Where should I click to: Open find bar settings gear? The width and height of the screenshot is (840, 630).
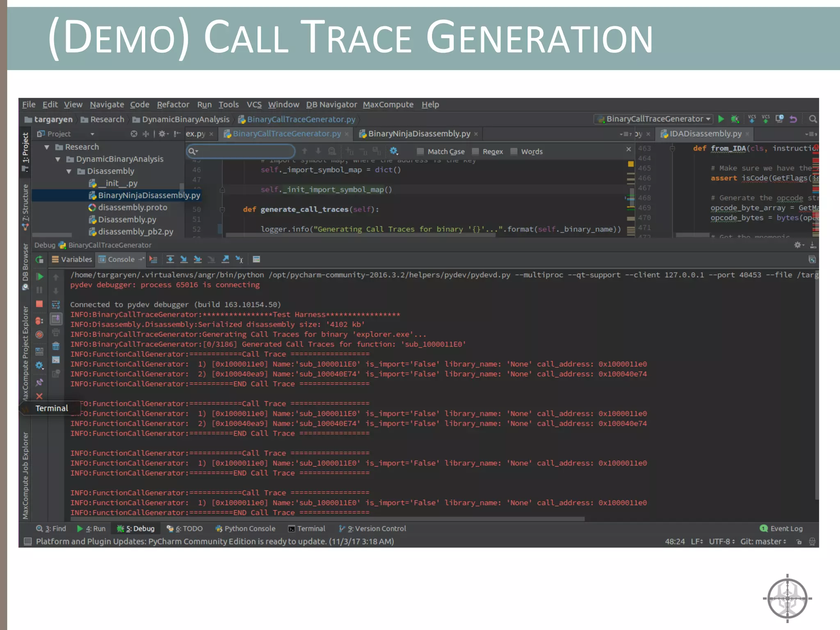pos(394,151)
